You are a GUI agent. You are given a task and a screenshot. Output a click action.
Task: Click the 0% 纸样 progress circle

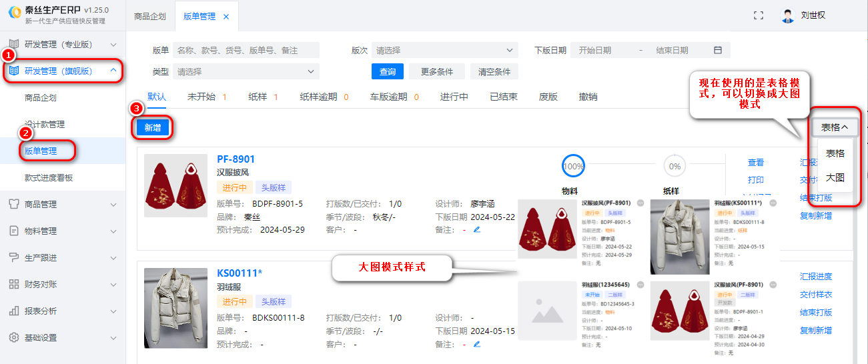pos(675,166)
